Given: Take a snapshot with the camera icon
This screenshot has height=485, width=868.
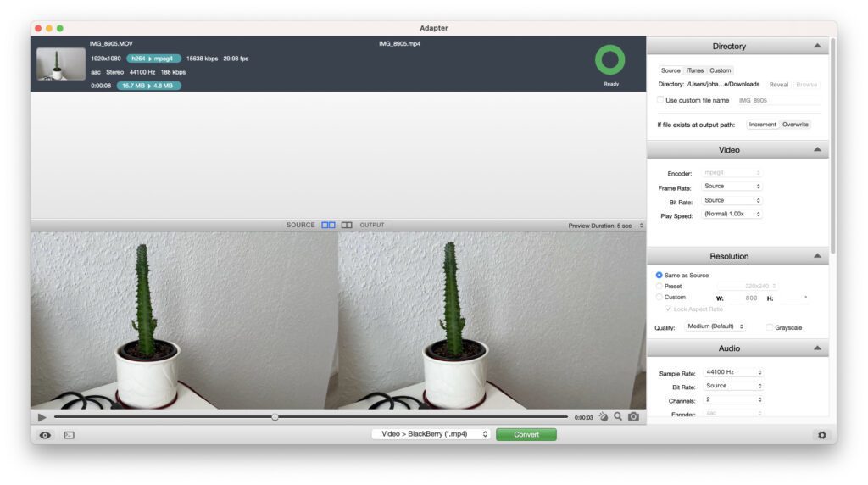Looking at the screenshot, I should pos(633,417).
